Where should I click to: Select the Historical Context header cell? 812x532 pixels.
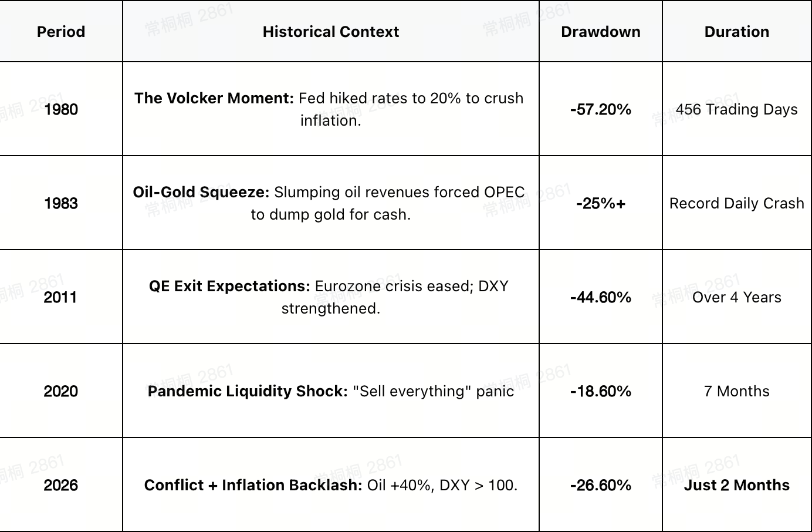331,32
